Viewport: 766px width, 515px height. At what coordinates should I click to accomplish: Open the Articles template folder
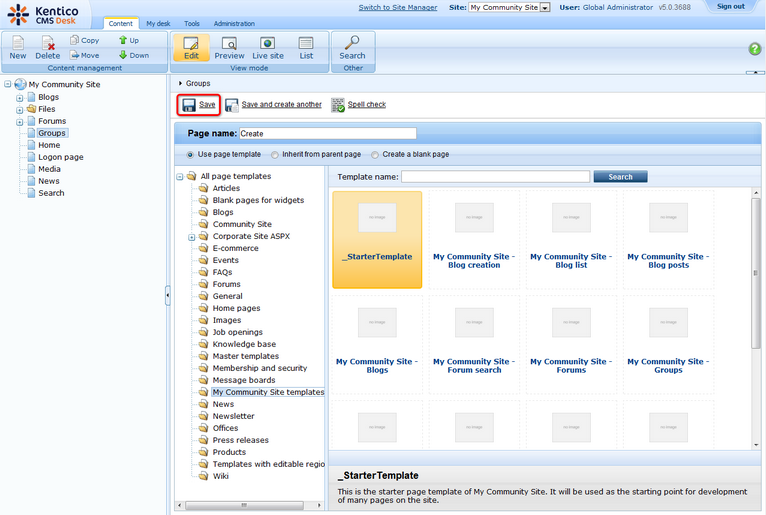coord(226,188)
